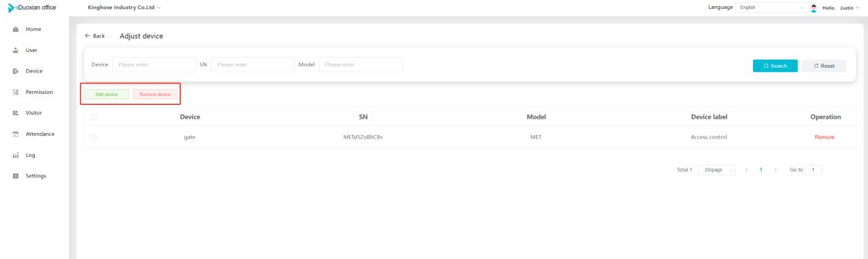Click the Duoxian office logo
868x259 pixels.
pos(32,7)
